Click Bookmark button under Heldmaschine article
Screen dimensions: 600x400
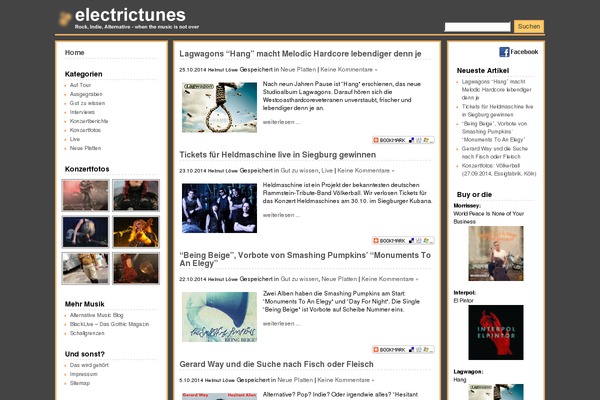point(403,241)
